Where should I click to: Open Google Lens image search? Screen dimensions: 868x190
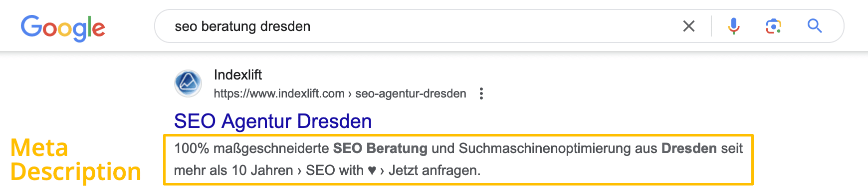coord(774,26)
